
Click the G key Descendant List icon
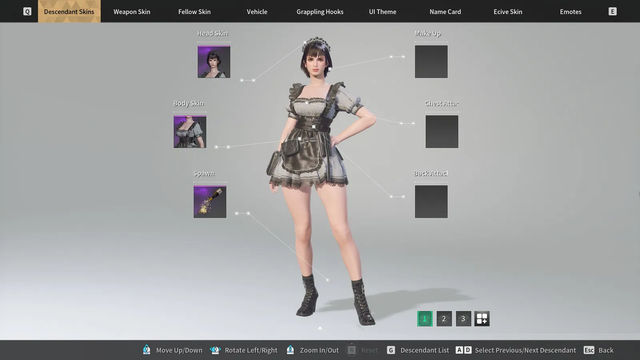point(391,350)
